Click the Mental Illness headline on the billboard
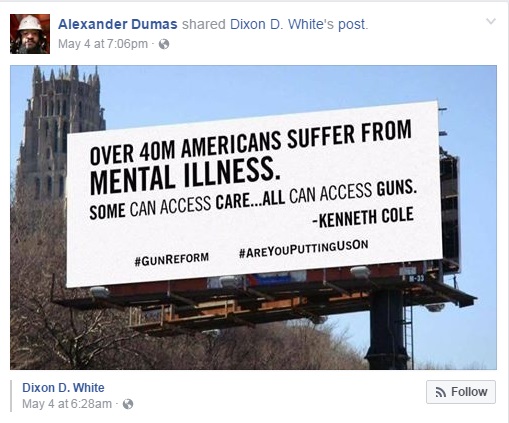The height and width of the screenshot is (423, 509). tap(184, 175)
